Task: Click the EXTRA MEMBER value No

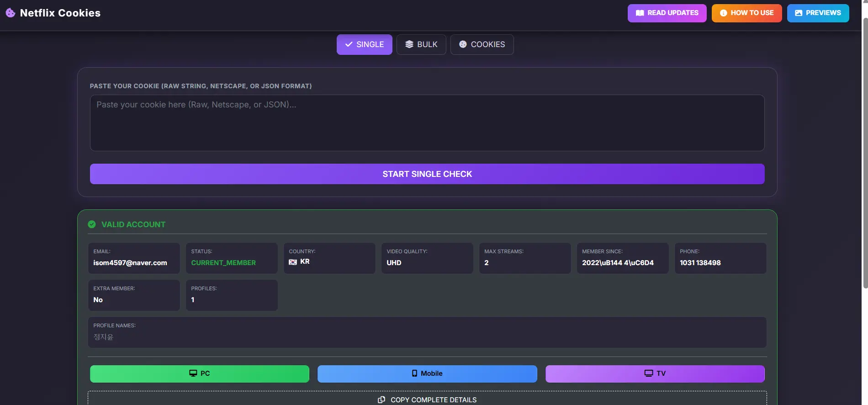Action: click(x=98, y=300)
